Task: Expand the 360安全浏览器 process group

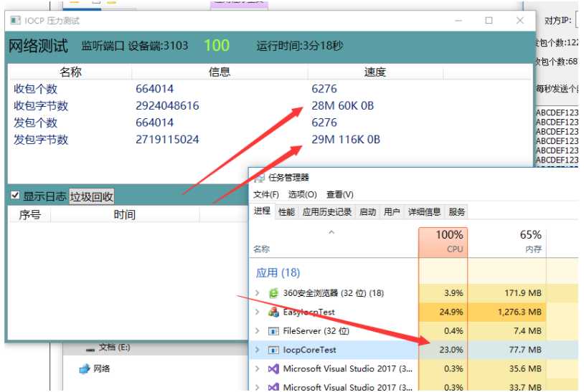Action: pos(258,293)
